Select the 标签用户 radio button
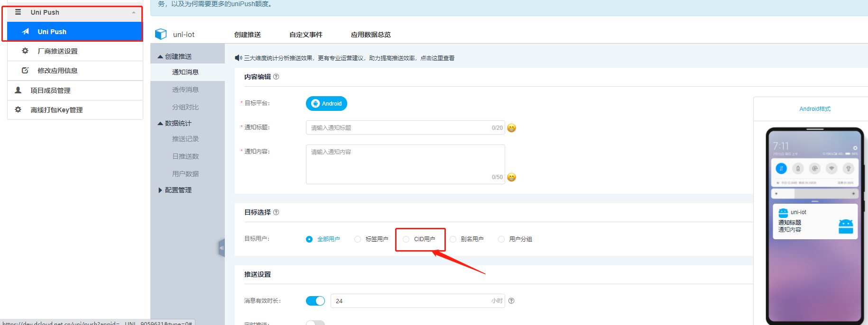Viewport: 868px width, 325px height. click(358, 239)
